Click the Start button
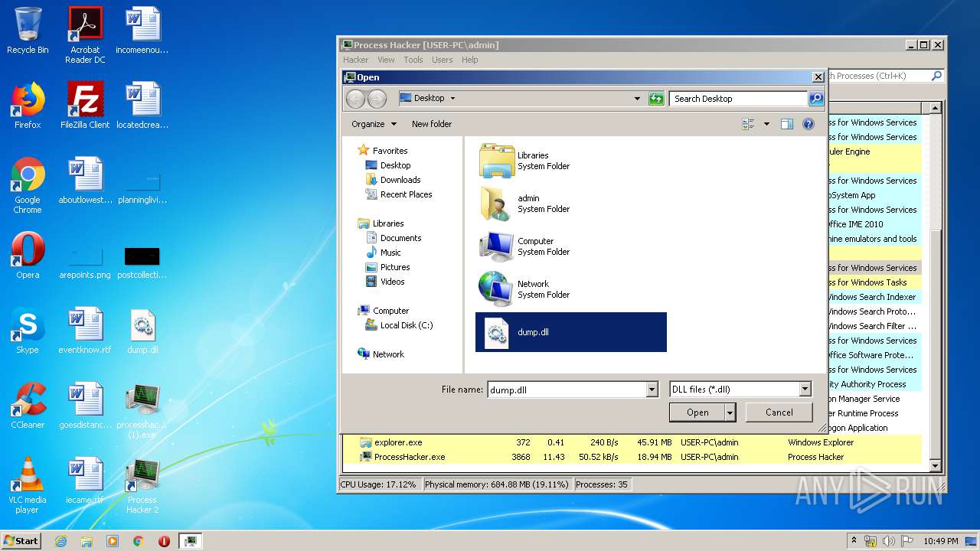The height and width of the screenshot is (551, 980). (x=21, y=541)
